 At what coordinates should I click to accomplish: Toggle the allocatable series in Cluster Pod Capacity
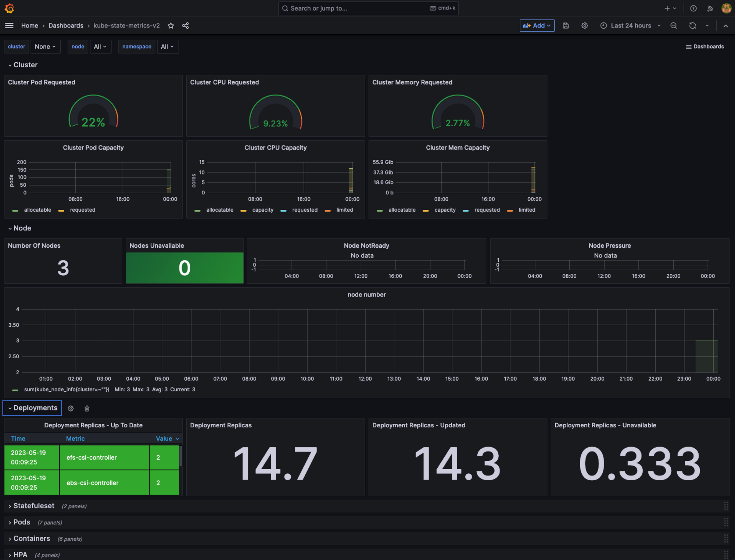[x=37, y=210]
